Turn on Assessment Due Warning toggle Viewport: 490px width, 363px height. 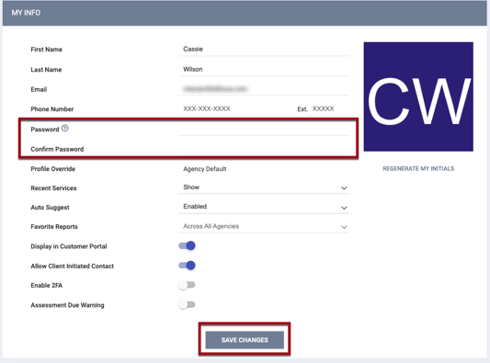tap(187, 305)
